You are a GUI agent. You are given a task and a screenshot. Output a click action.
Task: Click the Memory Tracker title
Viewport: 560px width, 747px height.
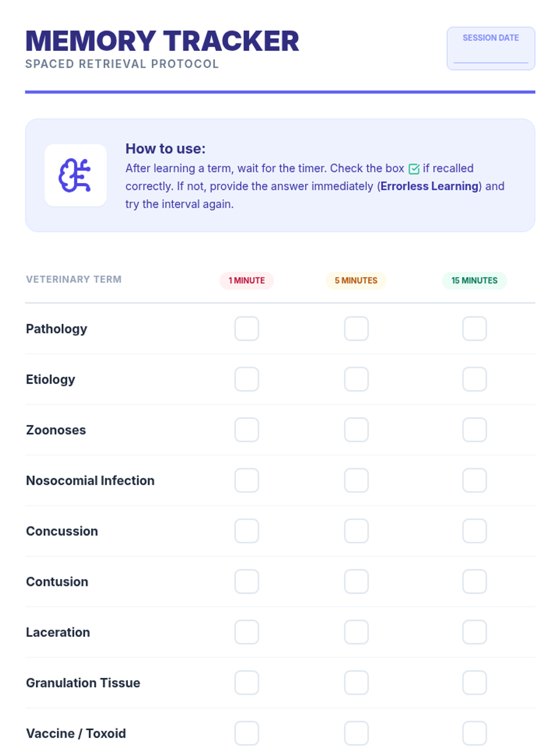point(162,41)
